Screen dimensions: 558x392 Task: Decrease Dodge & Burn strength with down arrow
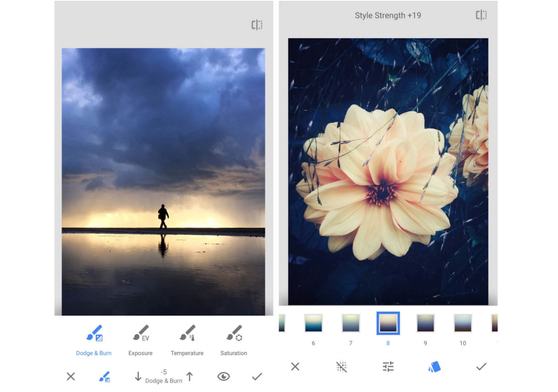138,377
